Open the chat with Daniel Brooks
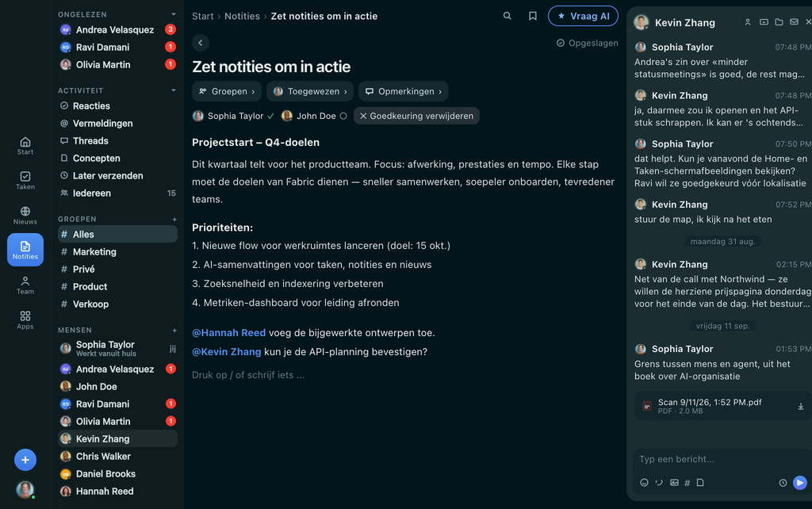 [117, 474]
